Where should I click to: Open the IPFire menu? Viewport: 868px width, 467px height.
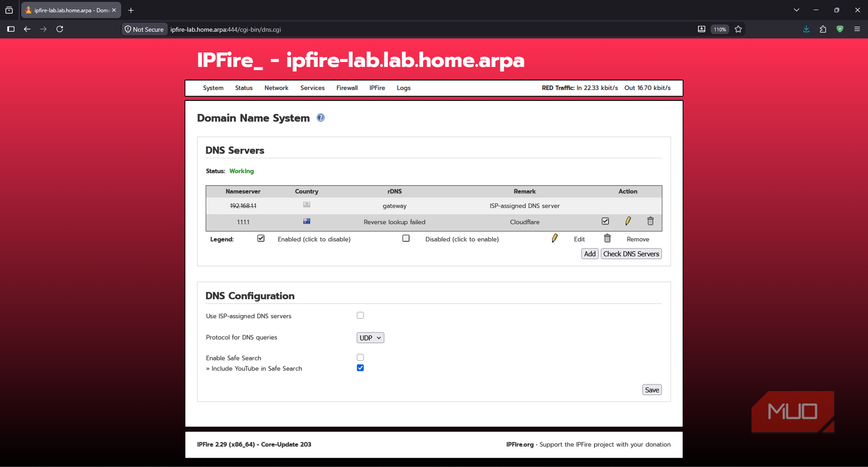click(x=377, y=88)
